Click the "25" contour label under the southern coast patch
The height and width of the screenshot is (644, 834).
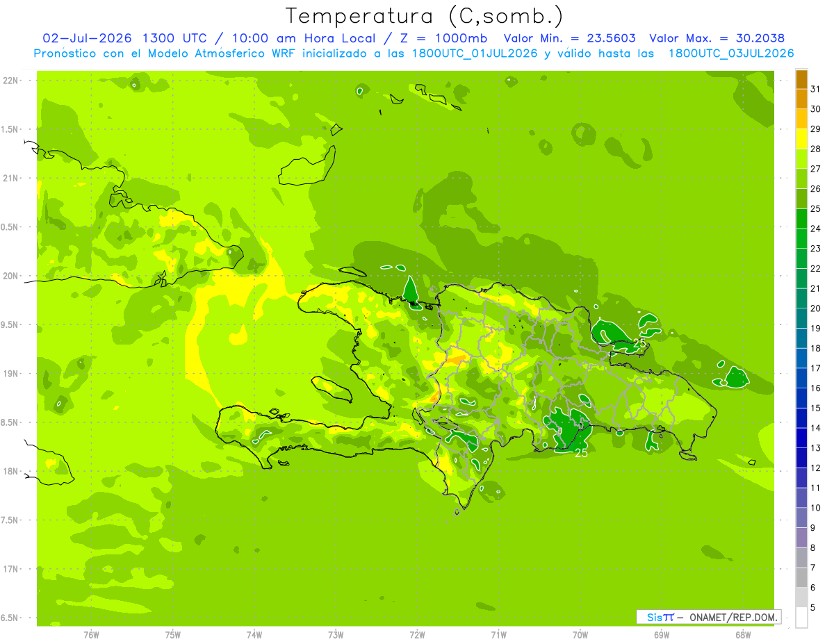pos(581,453)
